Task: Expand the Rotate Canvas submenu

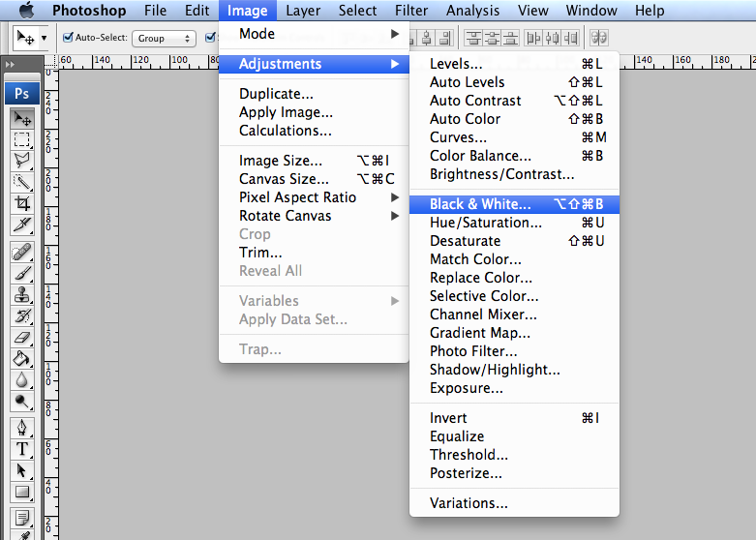Action: pos(314,216)
